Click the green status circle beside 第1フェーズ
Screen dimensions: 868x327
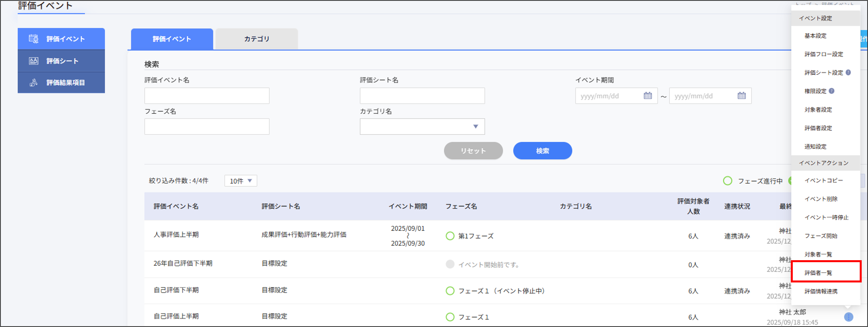coord(451,236)
